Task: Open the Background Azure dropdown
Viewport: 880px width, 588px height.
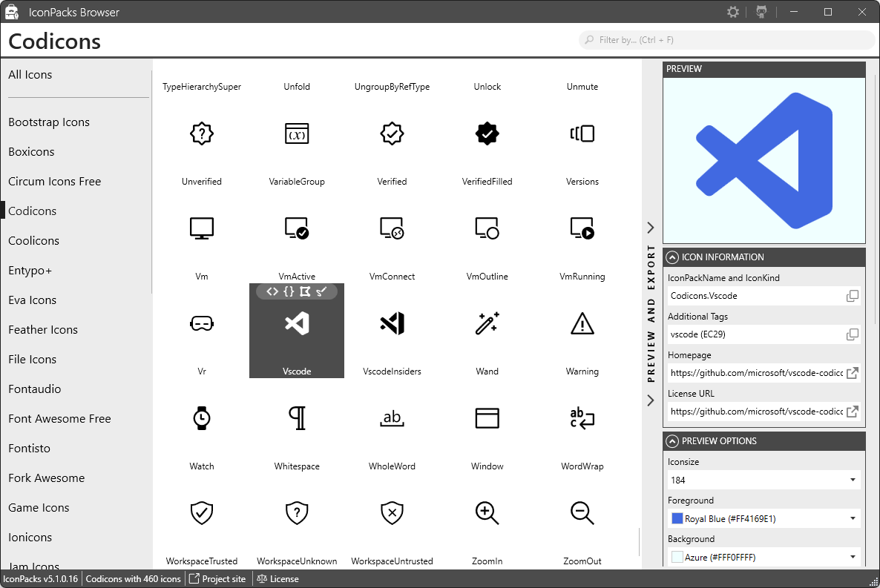Action: click(764, 557)
